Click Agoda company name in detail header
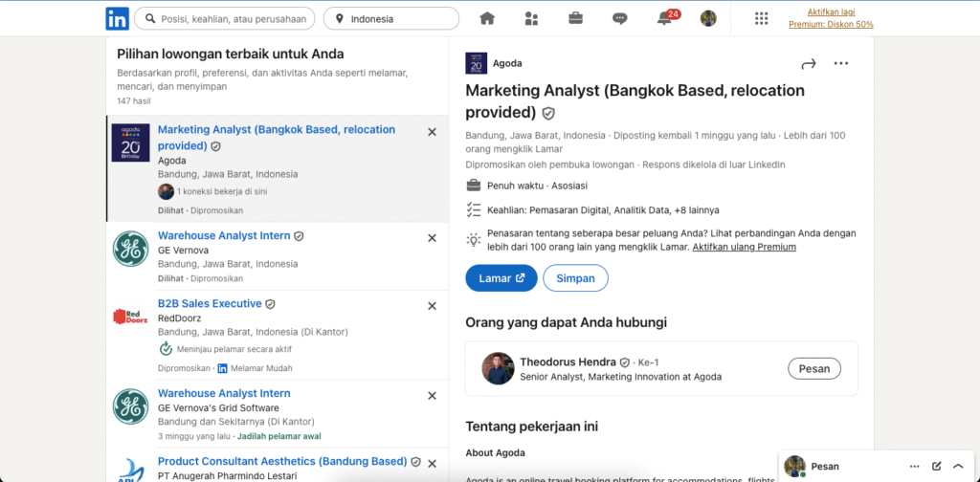Image resolution: width=980 pixels, height=482 pixels. 507,63
